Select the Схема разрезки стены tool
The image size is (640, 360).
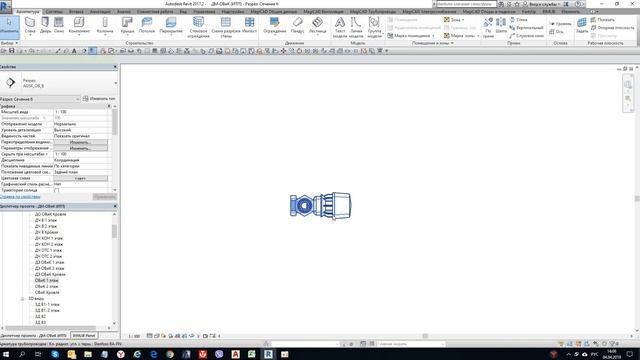[226, 27]
